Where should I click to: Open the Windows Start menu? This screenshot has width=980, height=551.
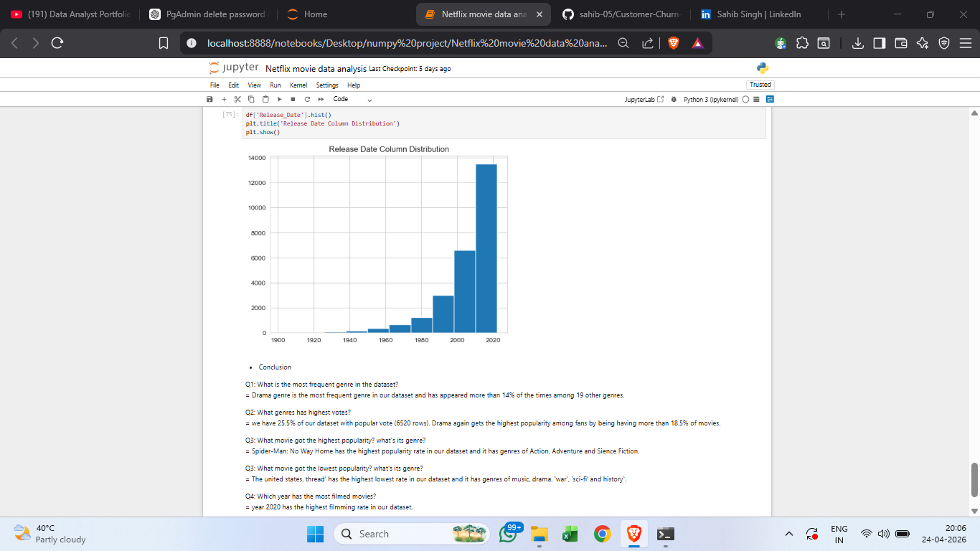coord(316,534)
